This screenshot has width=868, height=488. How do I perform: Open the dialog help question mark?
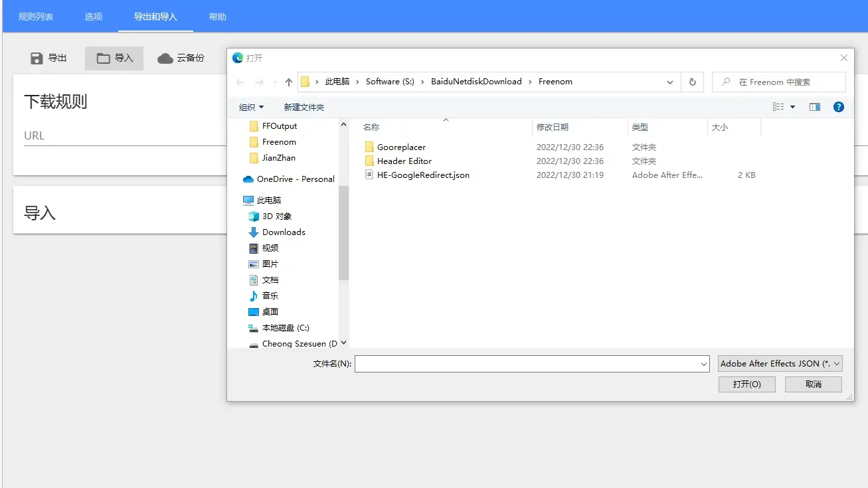click(x=838, y=106)
